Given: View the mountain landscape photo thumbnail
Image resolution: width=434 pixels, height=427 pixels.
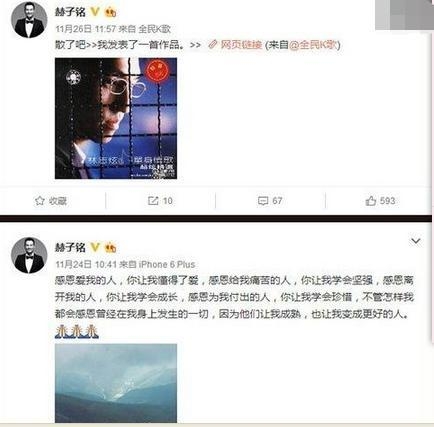Looking at the screenshot, I should click(116, 383).
